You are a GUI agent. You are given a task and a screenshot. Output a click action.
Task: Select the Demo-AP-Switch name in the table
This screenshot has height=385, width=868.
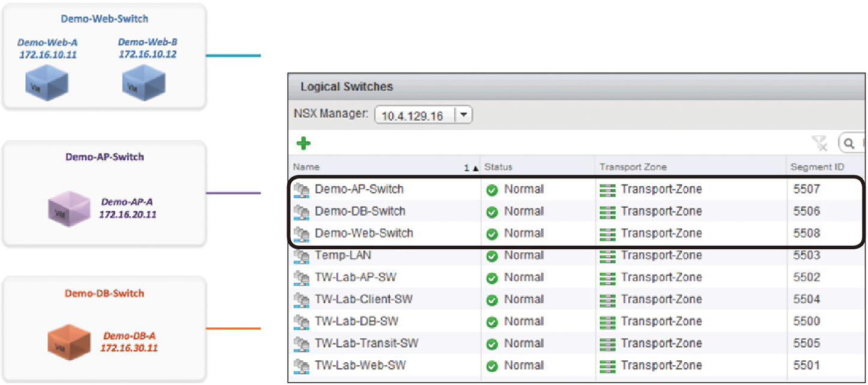point(359,189)
